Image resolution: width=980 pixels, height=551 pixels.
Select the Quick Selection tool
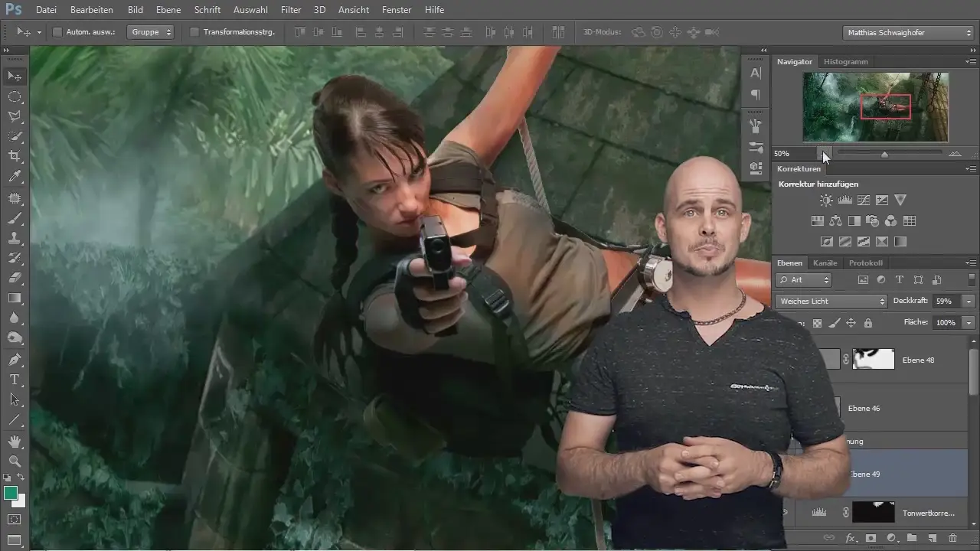coord(15,136)
